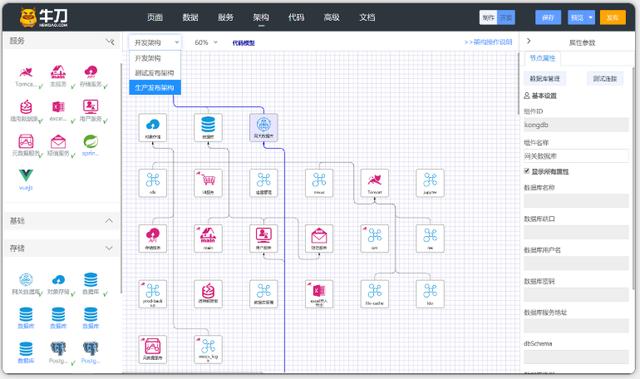640x379 pixels.
Task: Click the 测试连接 button
Action: (x=605, y=78)
